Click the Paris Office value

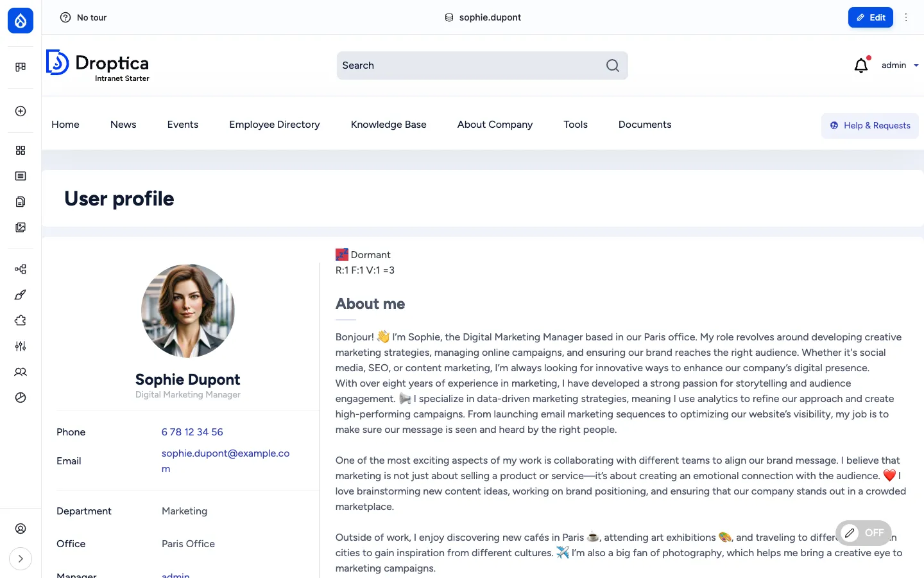click(x=188, y=544)
